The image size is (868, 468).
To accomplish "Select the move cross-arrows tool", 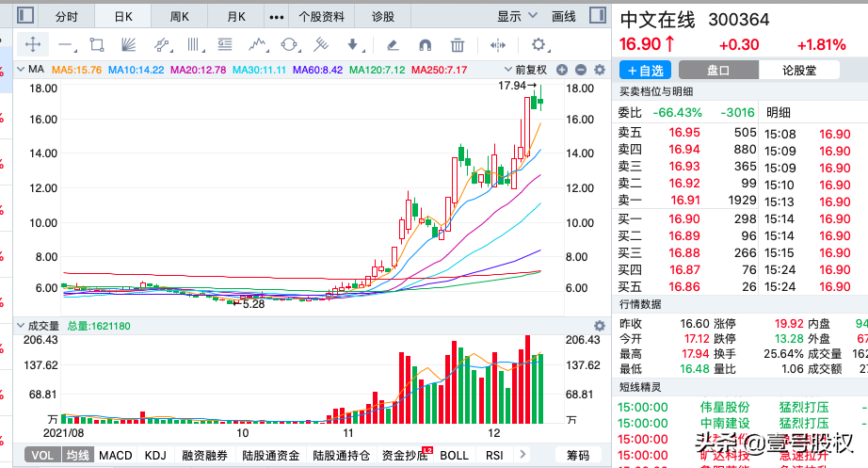I will pyautogui.click(x=33, y=45).
